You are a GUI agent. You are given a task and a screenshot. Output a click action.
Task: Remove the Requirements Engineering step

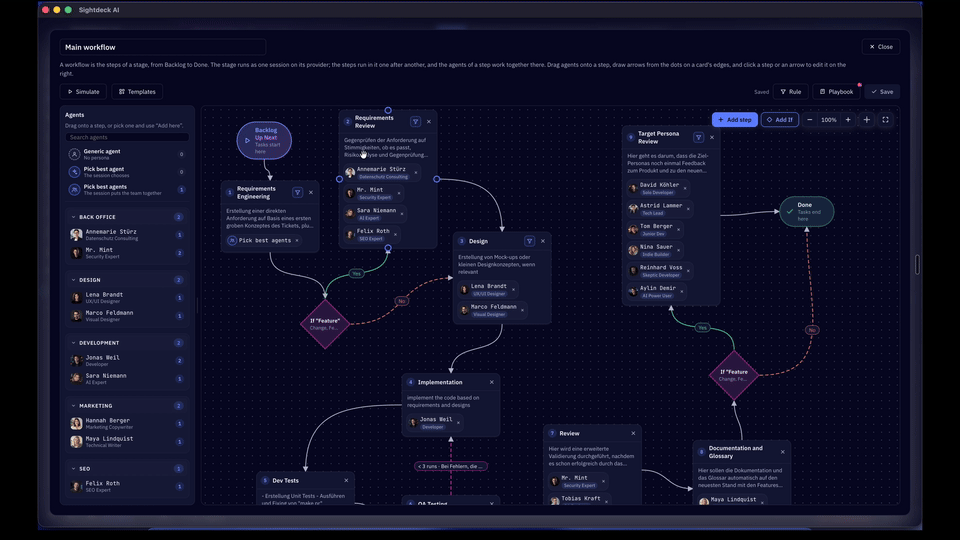pyautogui.click(x=311, y=192)
